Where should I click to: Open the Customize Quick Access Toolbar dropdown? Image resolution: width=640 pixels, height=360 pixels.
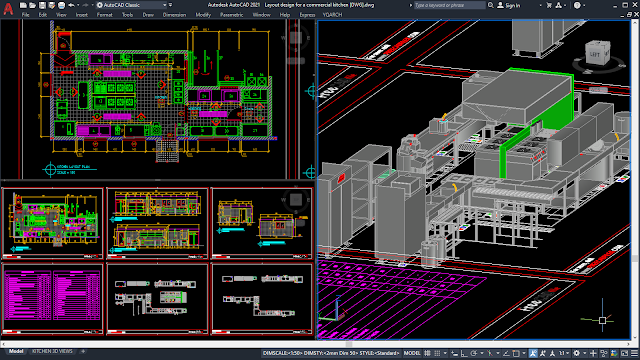(x=170, y=5)
